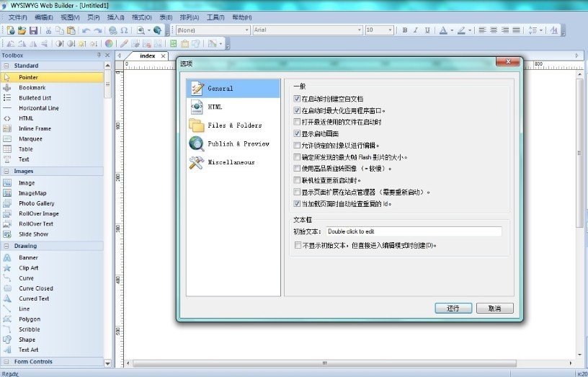Uncheck 在启动时最大化应用程序窗口 checkbox

coord(297,110)
